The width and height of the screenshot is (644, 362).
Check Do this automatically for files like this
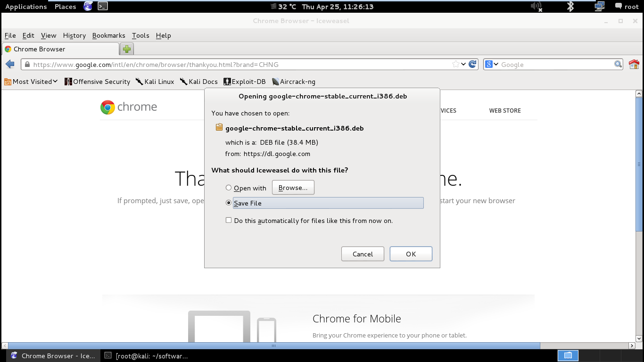(229, 220)
